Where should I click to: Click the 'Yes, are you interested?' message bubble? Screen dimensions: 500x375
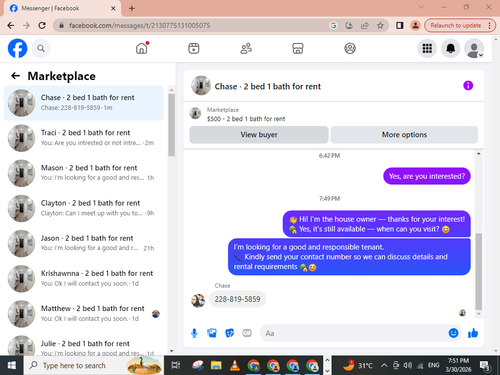pos(427,176)
